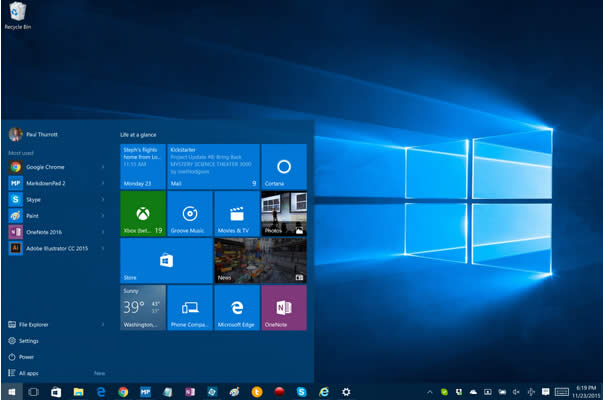Screen dimensions: 603x400
Task: Open the Phone Companion tile
Action: [189, 308]
